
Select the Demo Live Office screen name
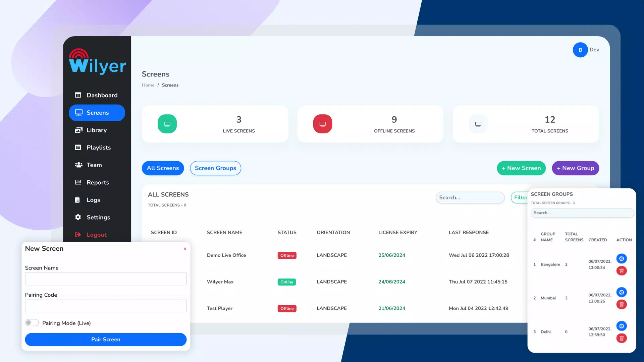226,255
